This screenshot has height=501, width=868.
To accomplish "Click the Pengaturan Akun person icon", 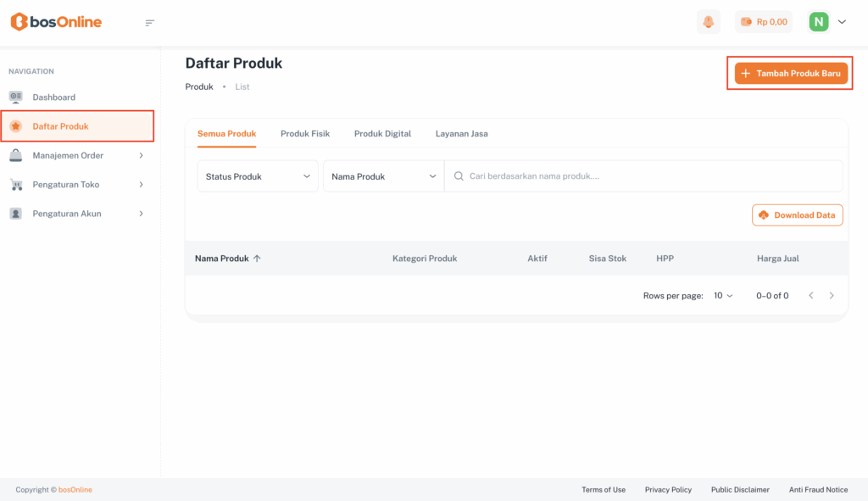I will 15,214.
